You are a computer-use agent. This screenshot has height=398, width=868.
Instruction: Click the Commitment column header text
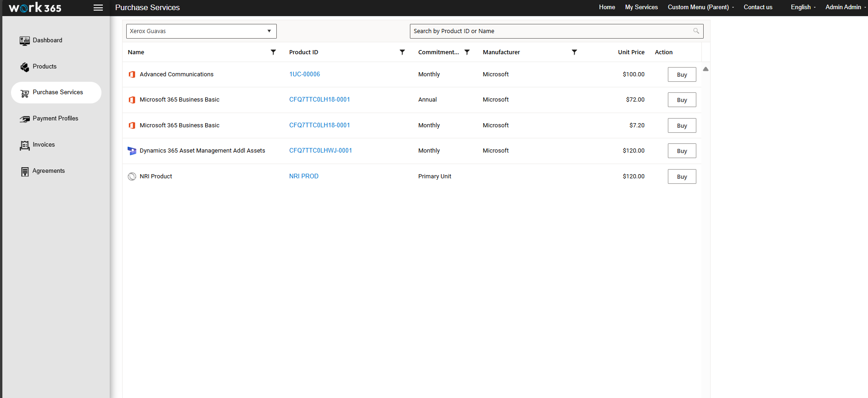(x=438, y=52)
